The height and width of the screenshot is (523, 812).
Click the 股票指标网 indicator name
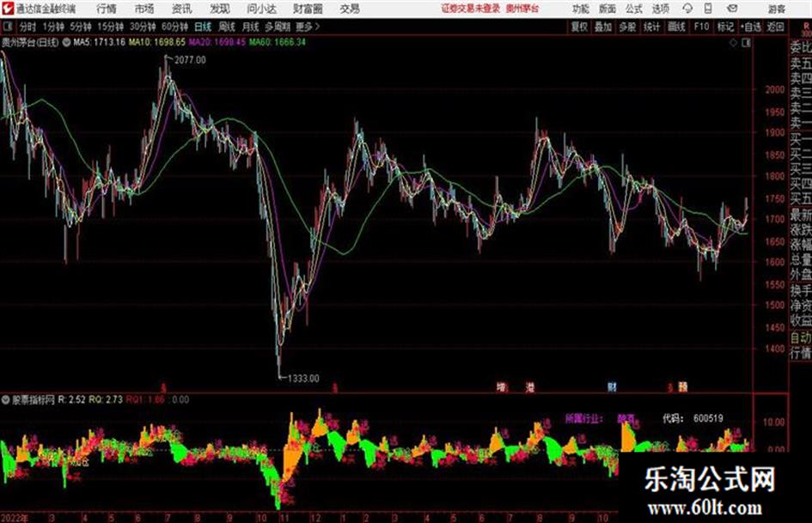34,399
